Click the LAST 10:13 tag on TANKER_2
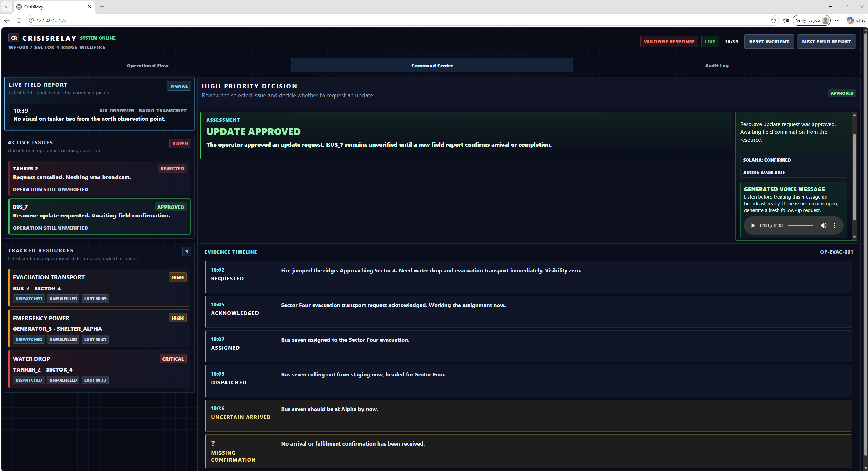Image resolution: width=868 pixels, height=471 pixels. pyautogui.click(x=95, y=380)
